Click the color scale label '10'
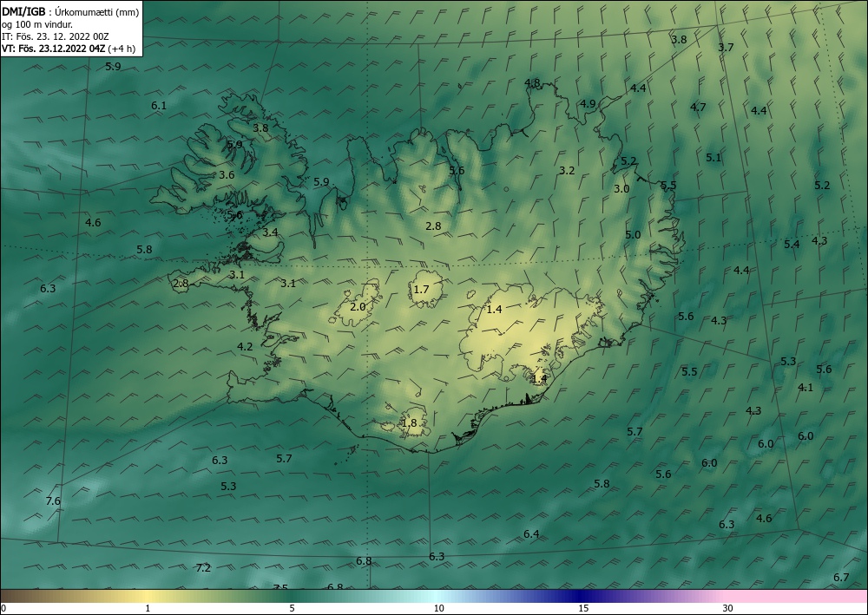868x615 pixels. (438, 608)
